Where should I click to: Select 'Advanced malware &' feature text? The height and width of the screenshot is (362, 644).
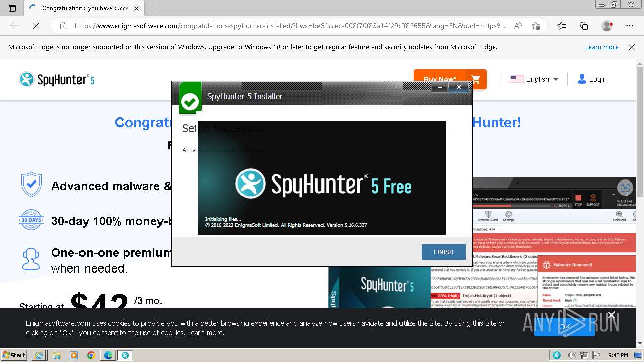click(x=111, y=186)
